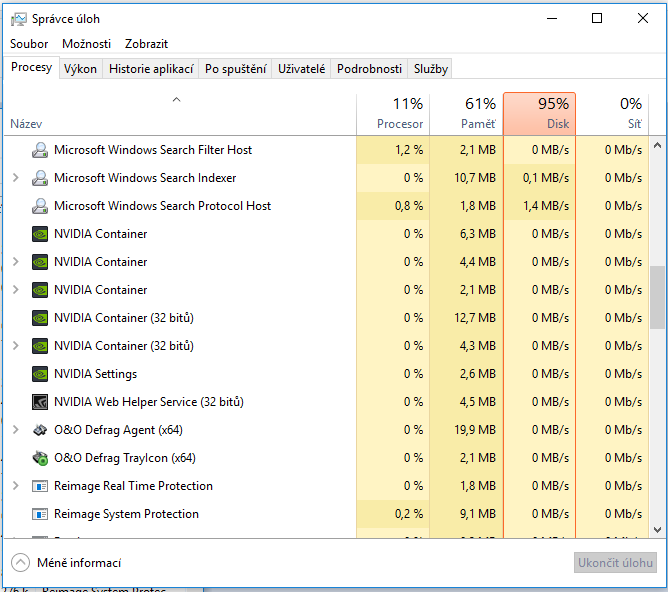Click the Microsoft Windows Search Protocol Host icon
668x592 pixels.
[40, 206]
